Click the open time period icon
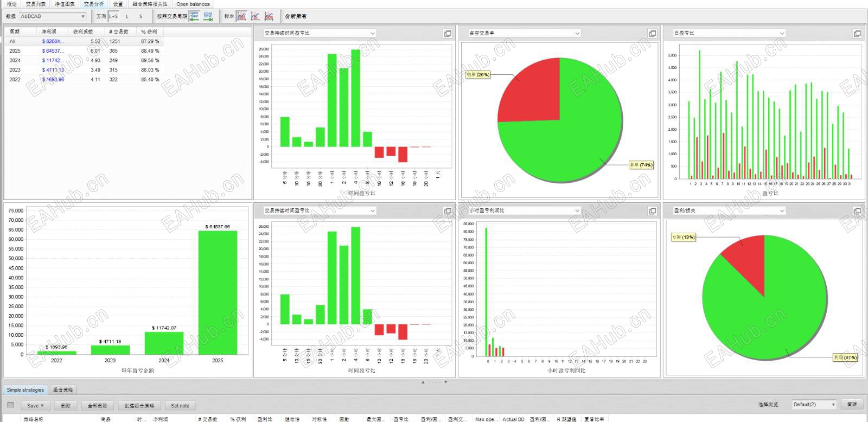The width and height of the screenshot is (868, 422). pyautogui.click(x=194, y=16)
